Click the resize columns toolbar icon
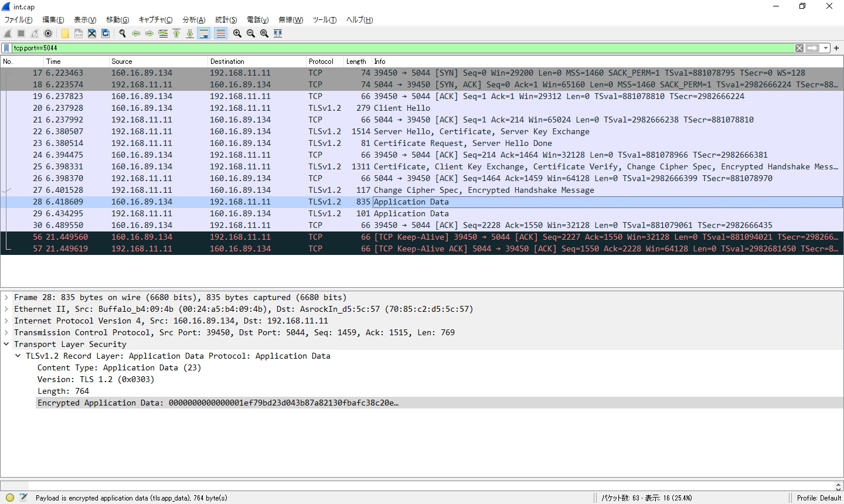 point(278,33)
